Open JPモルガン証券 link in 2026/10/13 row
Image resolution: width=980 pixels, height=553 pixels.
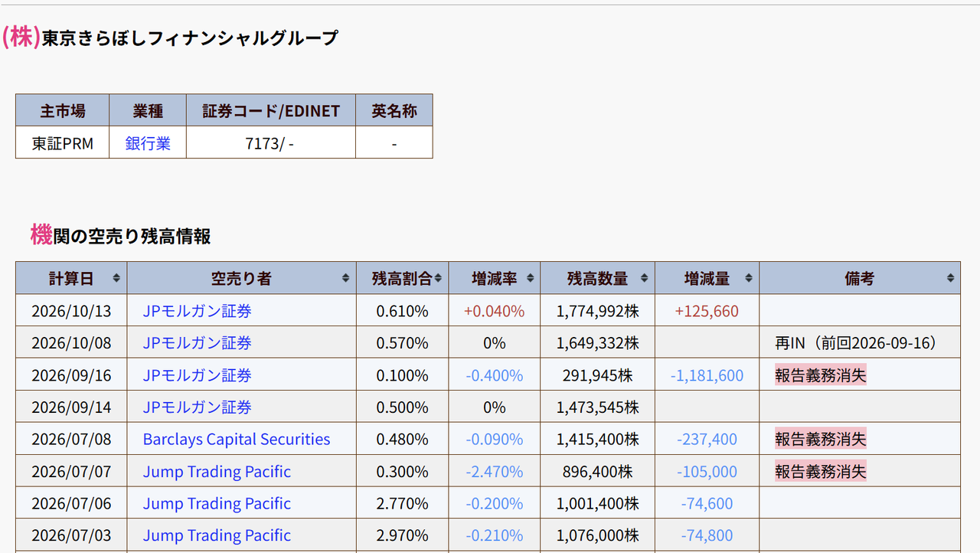click(x=197, y=311)
